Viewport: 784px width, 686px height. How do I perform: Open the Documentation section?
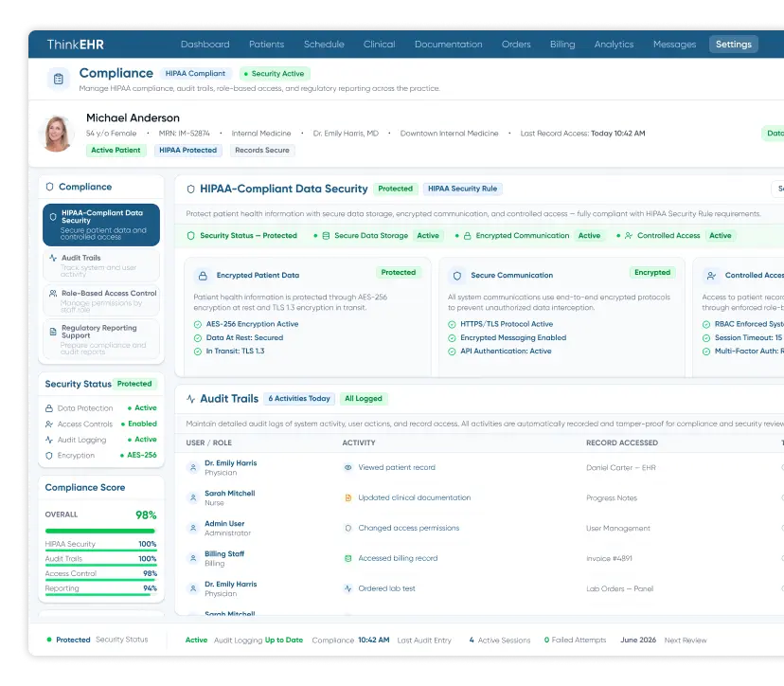click(449, 44)
